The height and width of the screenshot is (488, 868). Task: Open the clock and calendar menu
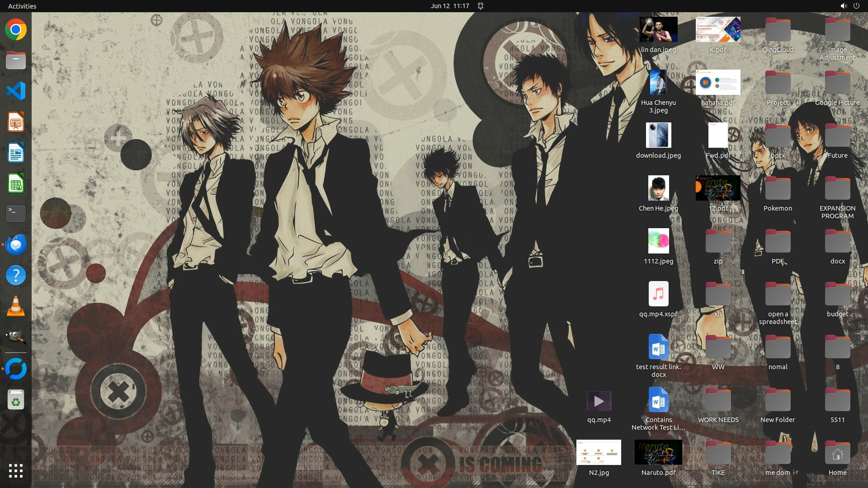point(449,6)
